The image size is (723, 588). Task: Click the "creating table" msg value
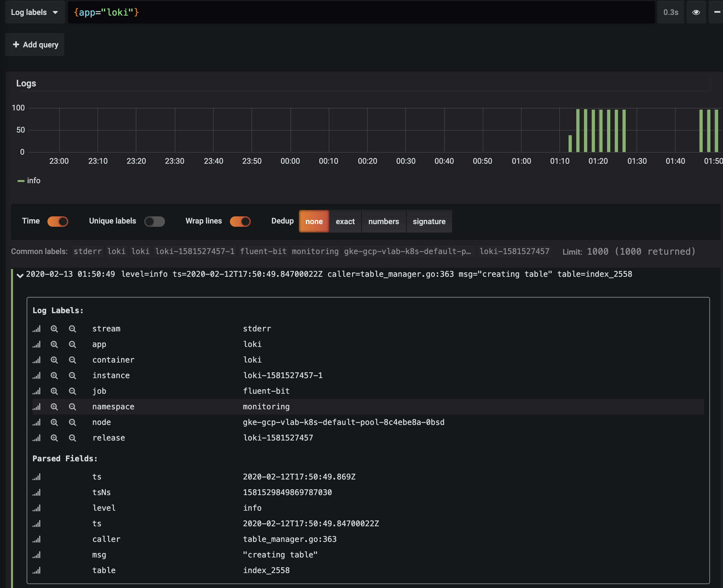pyautogui.click(x=280, y=555)
